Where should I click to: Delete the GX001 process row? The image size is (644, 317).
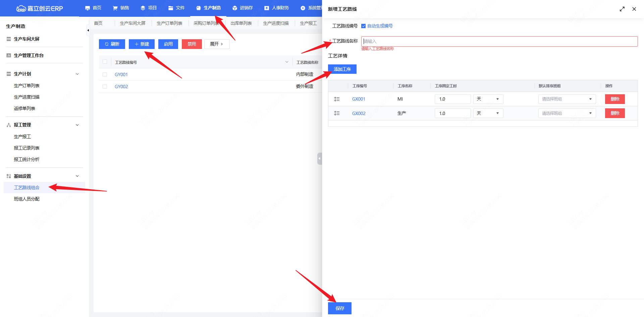click(x=615, y=99)
